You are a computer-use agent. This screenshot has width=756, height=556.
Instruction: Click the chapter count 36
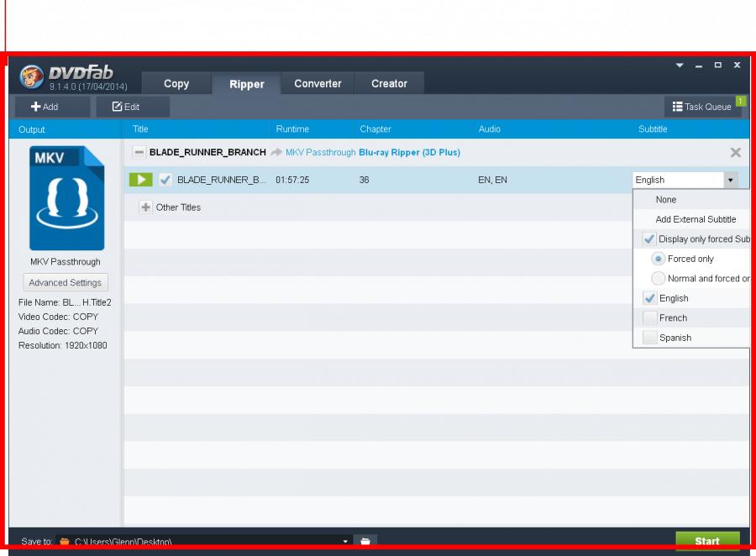(x=364, y=180)
